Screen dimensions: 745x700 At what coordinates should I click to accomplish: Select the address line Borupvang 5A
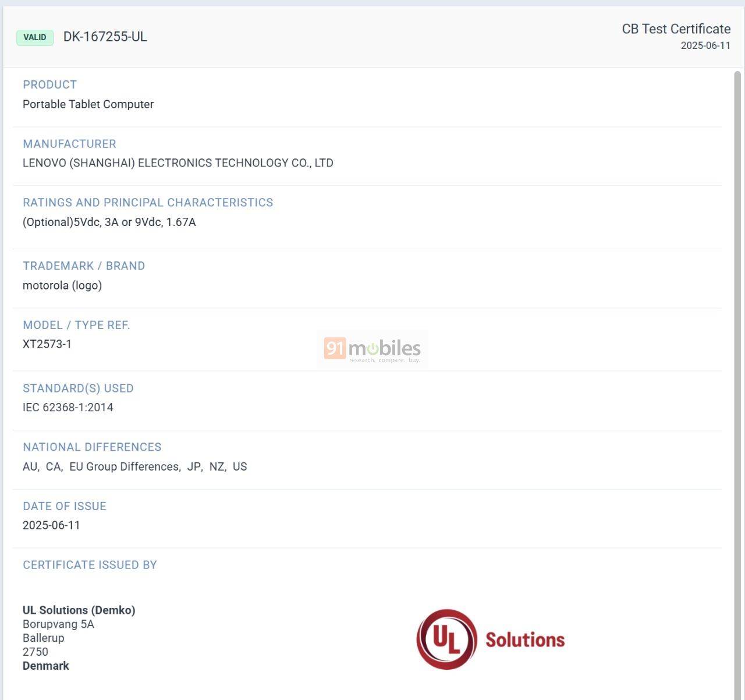pos(58,624)
